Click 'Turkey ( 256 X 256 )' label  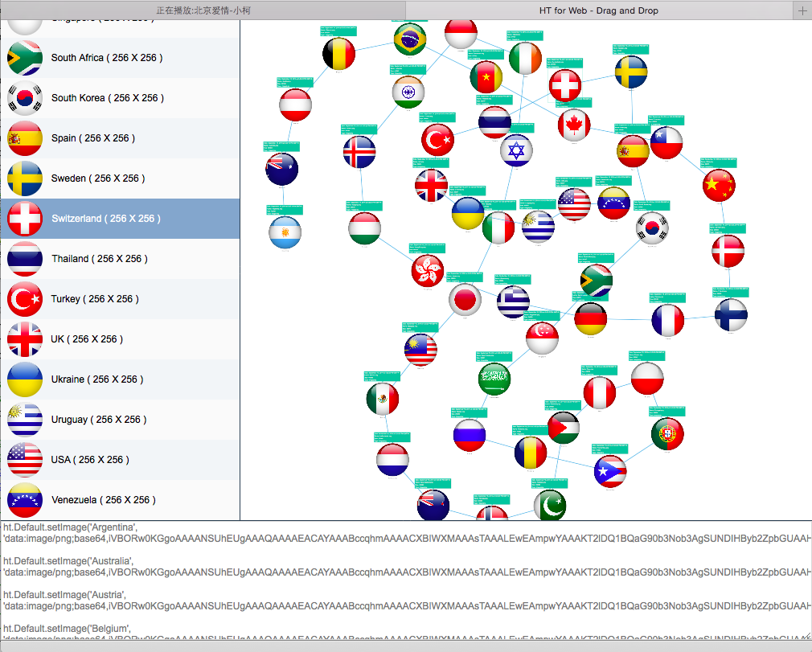click(95, 299)
